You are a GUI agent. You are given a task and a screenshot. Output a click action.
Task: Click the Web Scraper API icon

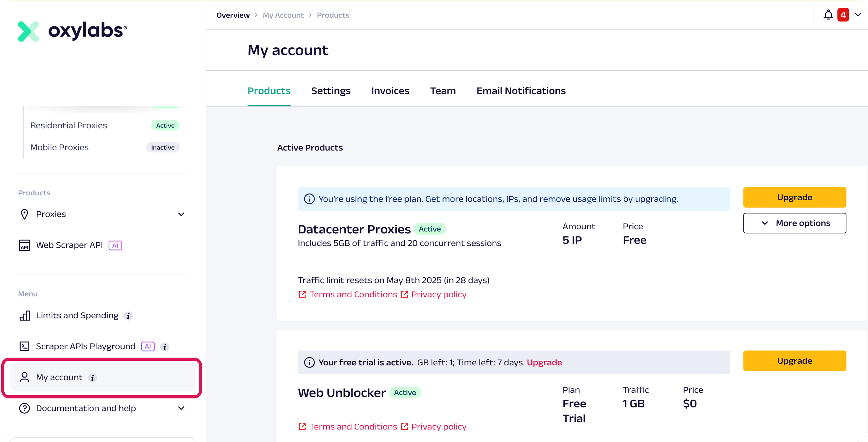pyautogui.click(x=24, y=245)
